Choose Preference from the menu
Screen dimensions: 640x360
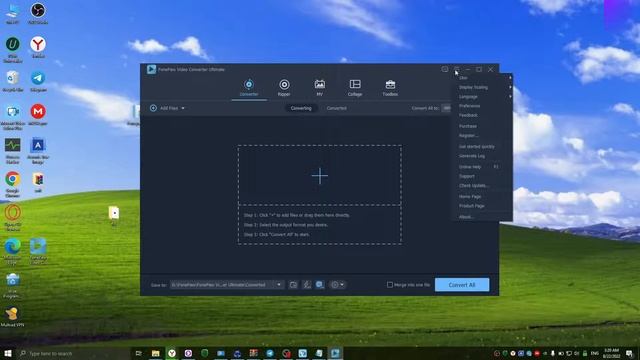tap(482, 106)
